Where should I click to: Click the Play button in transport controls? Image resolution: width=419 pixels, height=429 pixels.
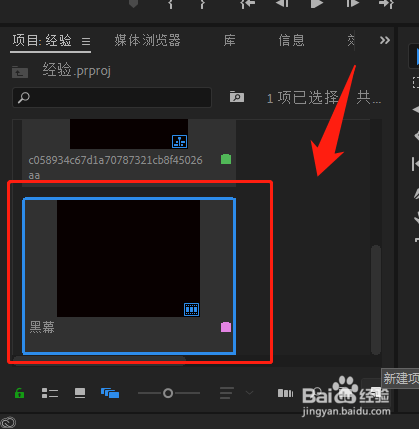pyautogui.click(x=316, y=3)
